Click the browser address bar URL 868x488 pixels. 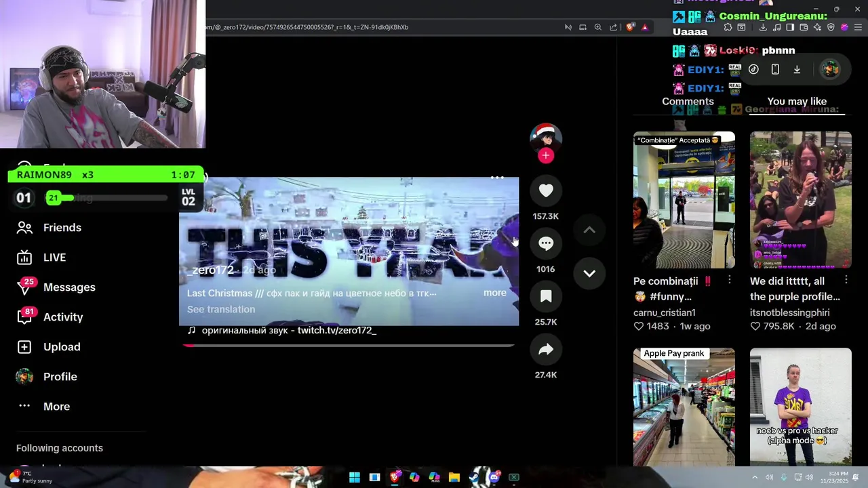pyautogui.click(x=307, y=27)
